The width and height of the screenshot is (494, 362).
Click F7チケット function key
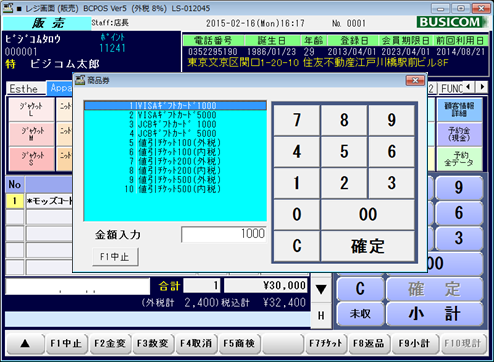326,343
